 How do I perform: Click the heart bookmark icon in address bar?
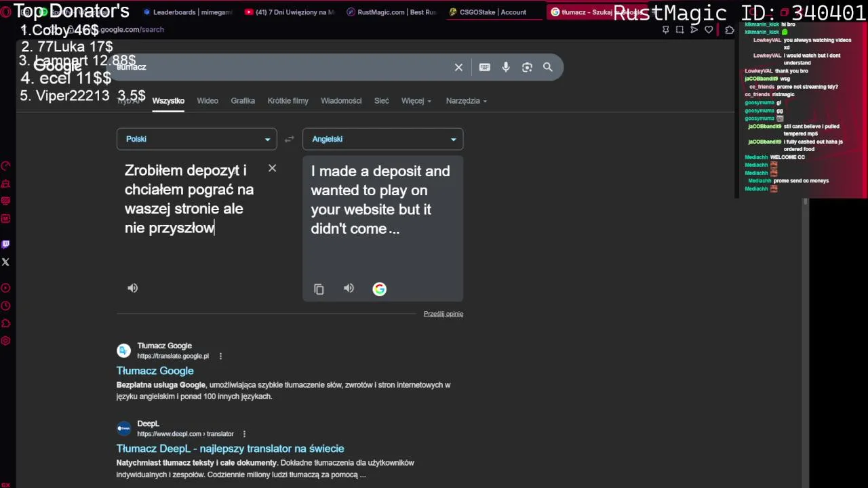[709, 30]
